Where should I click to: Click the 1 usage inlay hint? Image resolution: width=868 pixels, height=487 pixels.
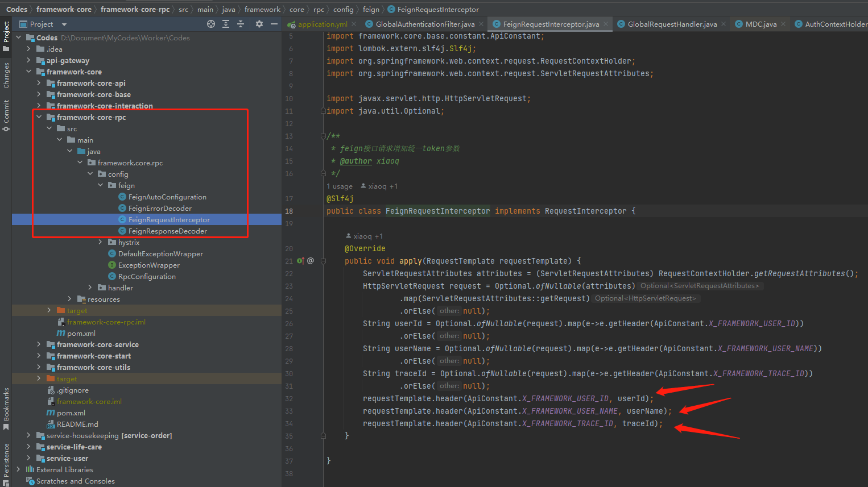point(340,186)
